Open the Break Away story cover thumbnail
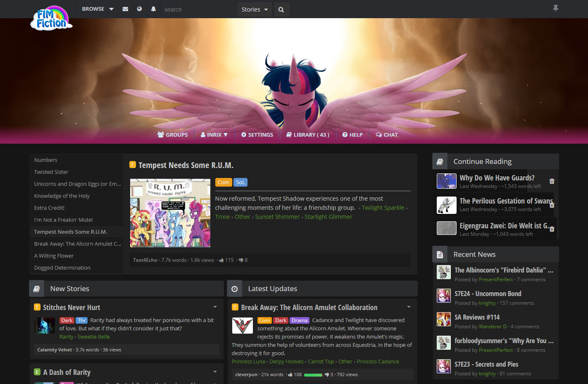This screenshot has height=384, width=588. click(243, 325)
